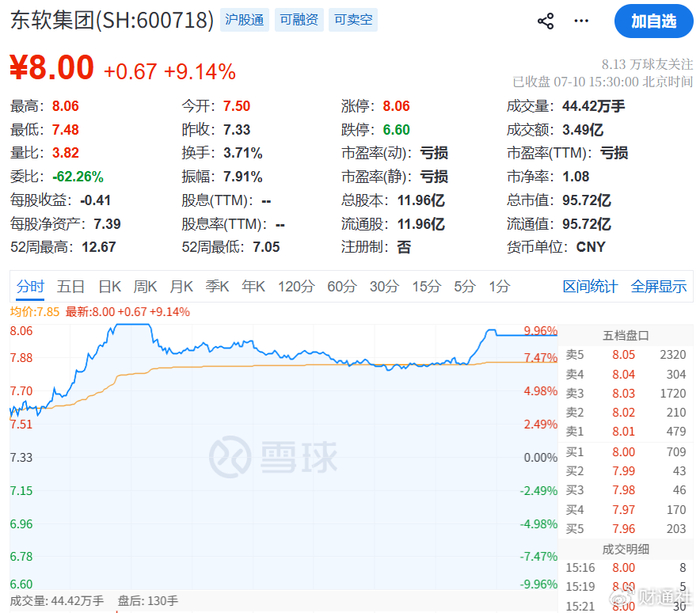Switch to the 季K chart tab
Screen dimensions: 700x613
pyautogui.click(x=217, y=286)
